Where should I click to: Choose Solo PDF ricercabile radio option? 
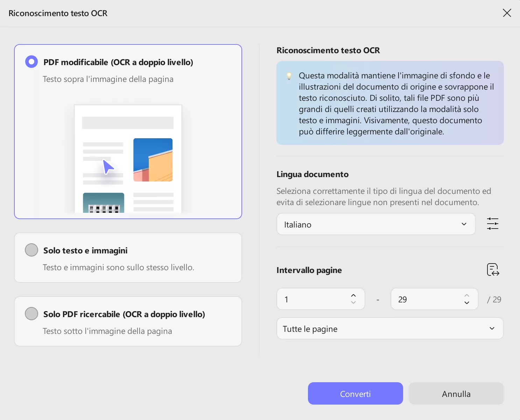coord(31,314)
